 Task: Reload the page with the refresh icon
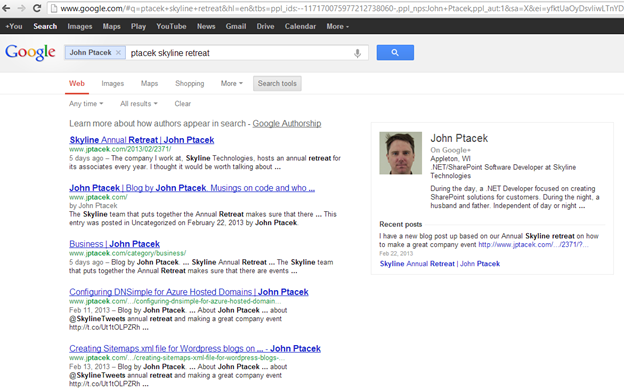pyautogui.click(x=37, y=8)
